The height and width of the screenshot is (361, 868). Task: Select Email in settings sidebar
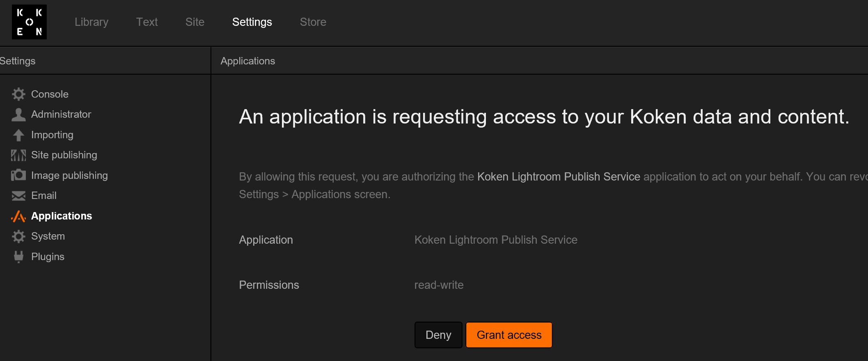click(x=44, y=196)
